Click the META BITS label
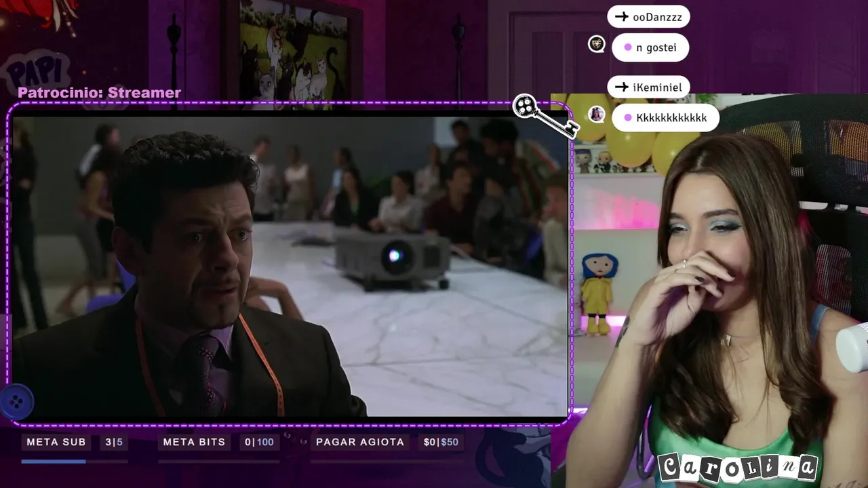Viewport: 868px width, 488px height. pos(194,442)
